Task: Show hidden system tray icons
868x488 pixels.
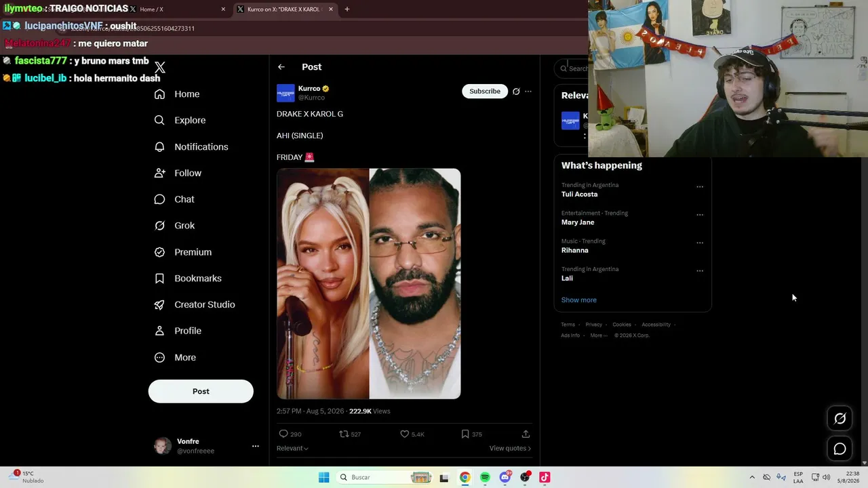Action: pyautogui.click(x=752, y=477)
